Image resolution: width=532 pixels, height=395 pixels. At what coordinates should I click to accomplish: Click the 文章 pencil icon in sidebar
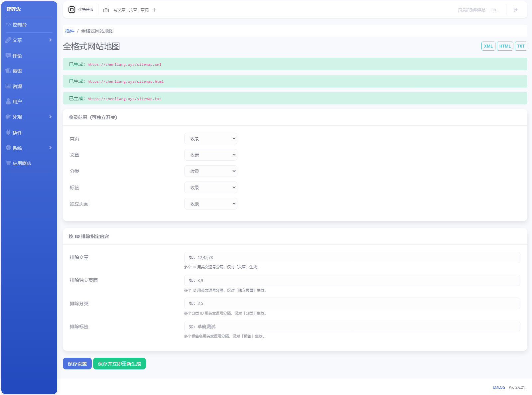coord(8,40)
